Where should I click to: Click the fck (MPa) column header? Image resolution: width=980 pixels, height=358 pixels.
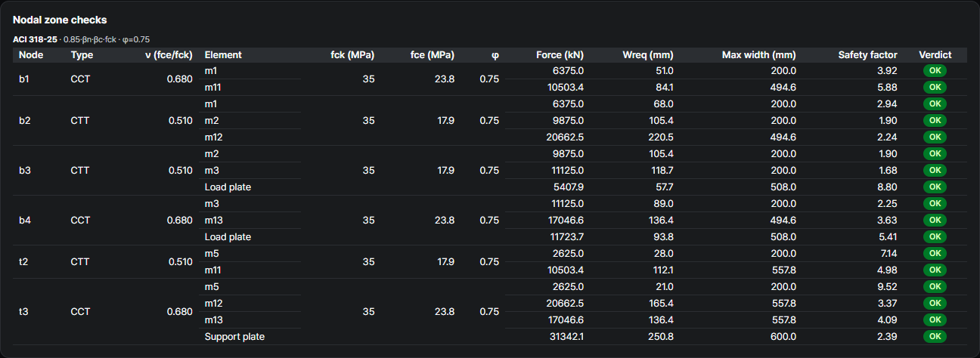[352, 54]
